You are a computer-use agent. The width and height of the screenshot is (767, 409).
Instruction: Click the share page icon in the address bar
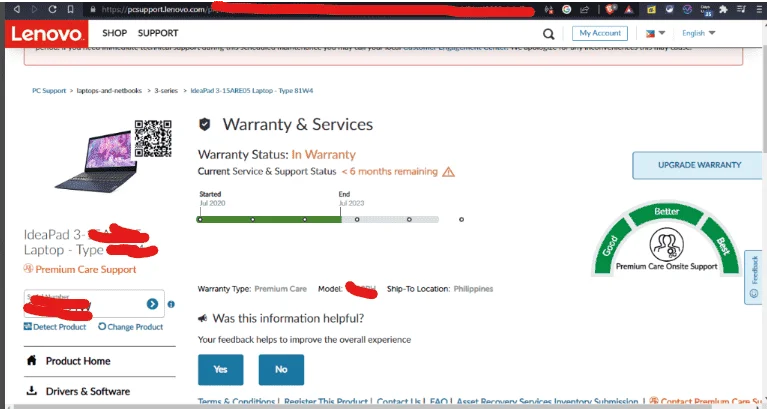pos(584,9)
